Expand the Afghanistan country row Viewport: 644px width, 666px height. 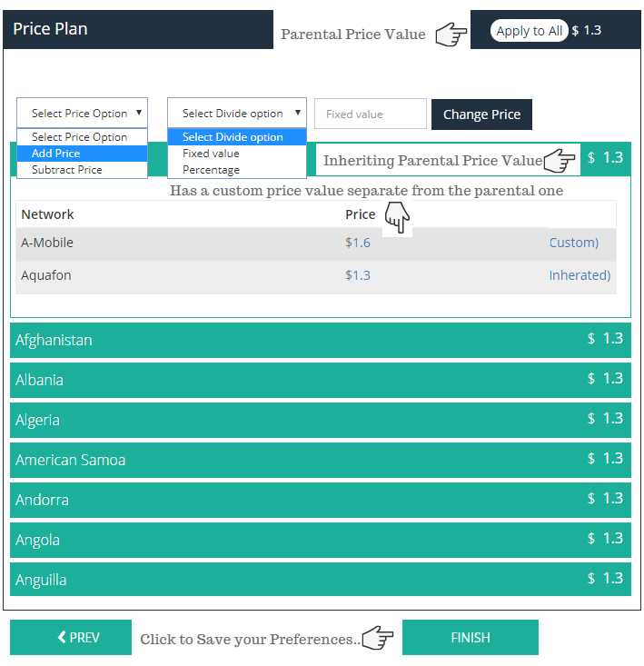[320, 340]
